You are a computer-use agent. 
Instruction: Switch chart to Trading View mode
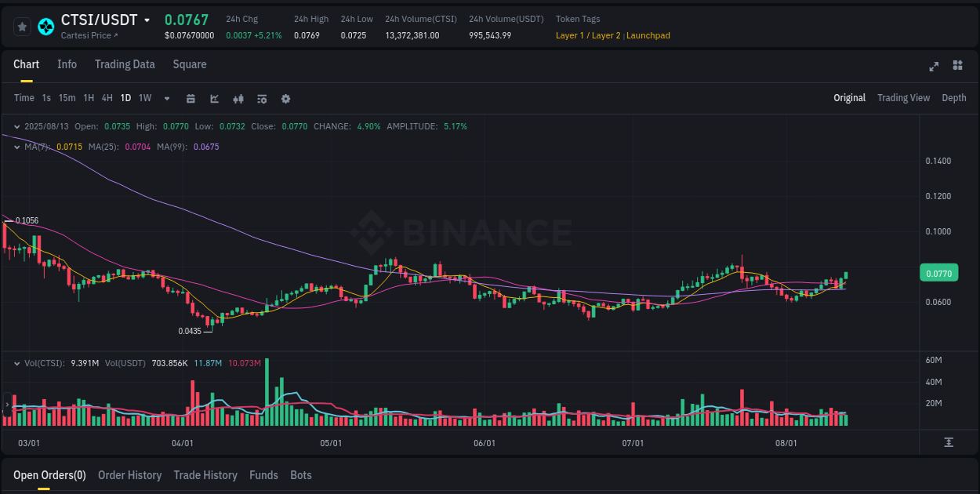[x=903, y=97]
